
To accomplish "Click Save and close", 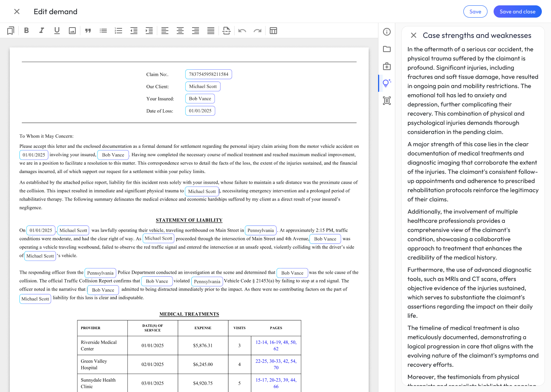I will (x=517, y=11).
